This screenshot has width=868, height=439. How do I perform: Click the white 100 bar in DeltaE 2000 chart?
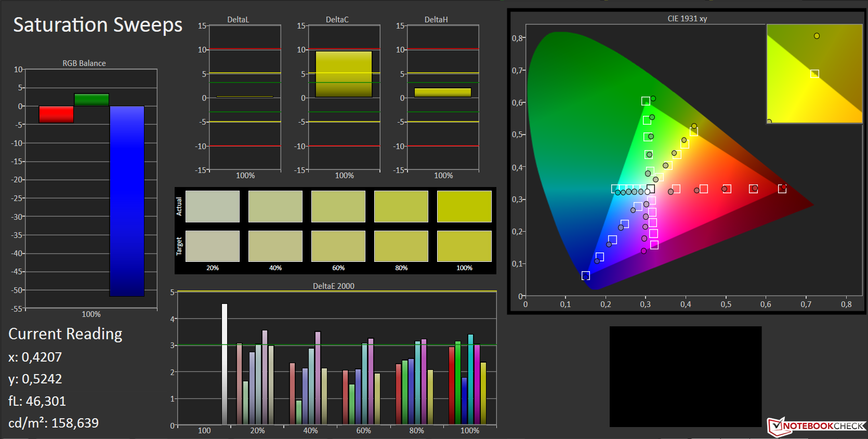225,364
